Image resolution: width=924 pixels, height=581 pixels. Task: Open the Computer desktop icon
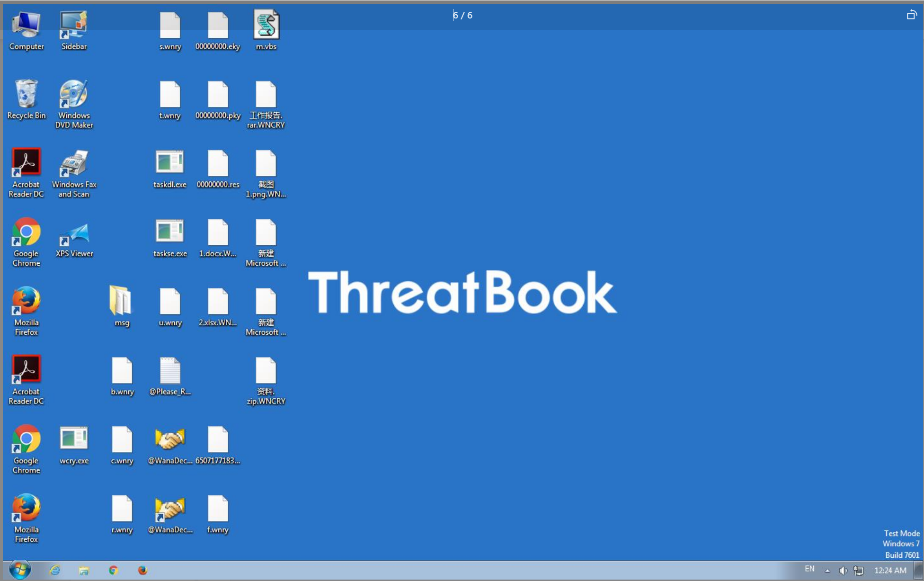pyautogui.click(x=27, y=30)
